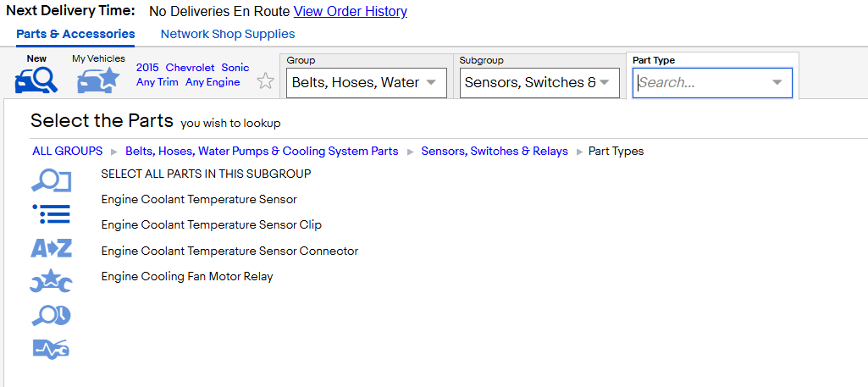Click the A to Z sort sidebar icon
This screenshot has width=868, height=387.
pyautogui.click(x=51, y=249)
